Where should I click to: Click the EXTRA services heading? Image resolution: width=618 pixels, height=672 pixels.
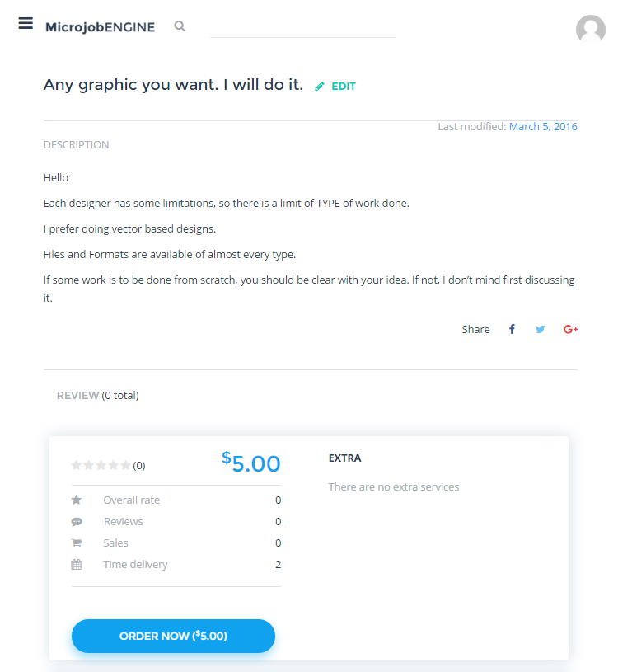pyautogui.click(x=344, y=458)
